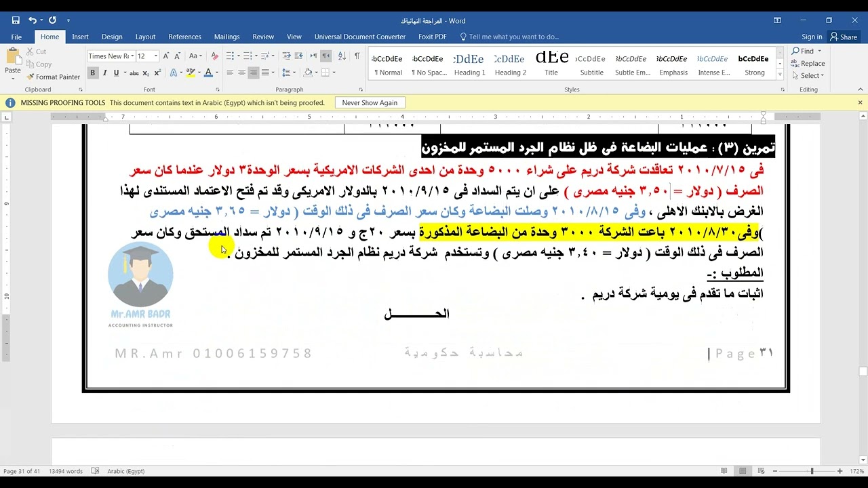Close the missing proofing tools bar
The image size is (868, 488).
[860, 103]
